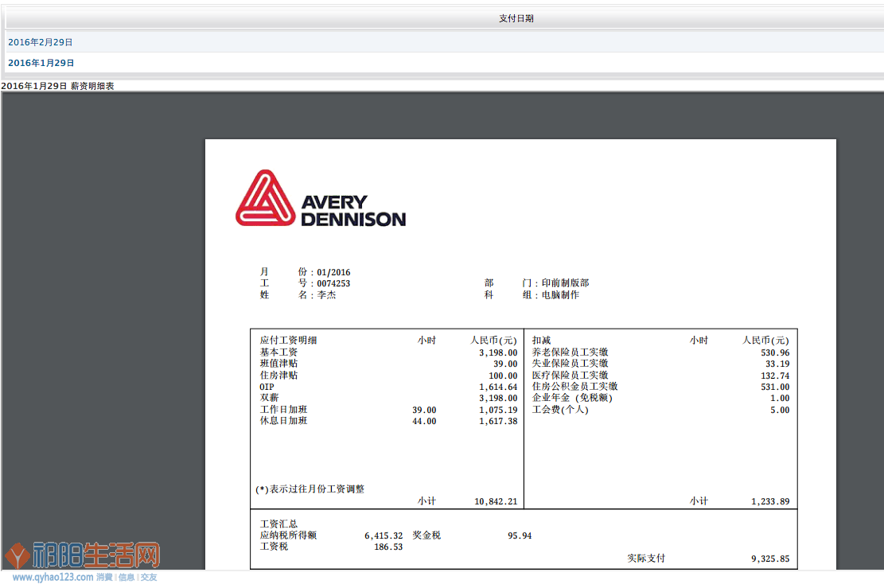Select 工作日加班 amount 1,075.19
The image size is (884, 588).
pos(498,410)
